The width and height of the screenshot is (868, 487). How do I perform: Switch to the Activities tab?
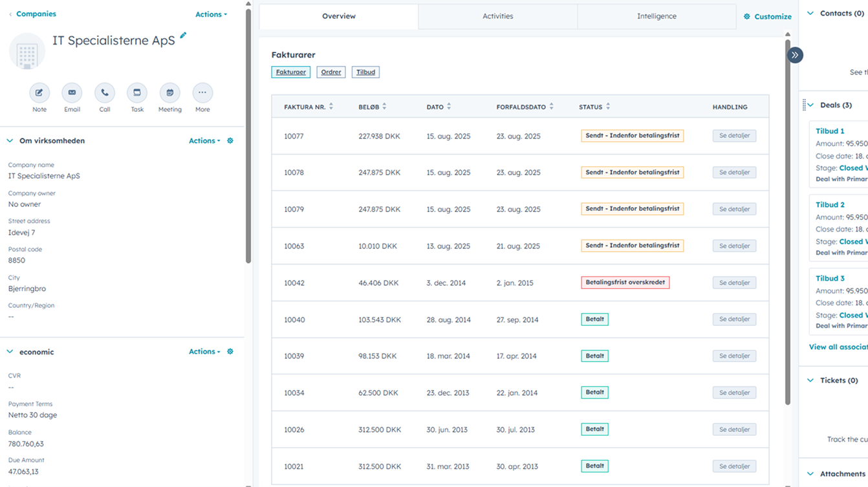497,17
